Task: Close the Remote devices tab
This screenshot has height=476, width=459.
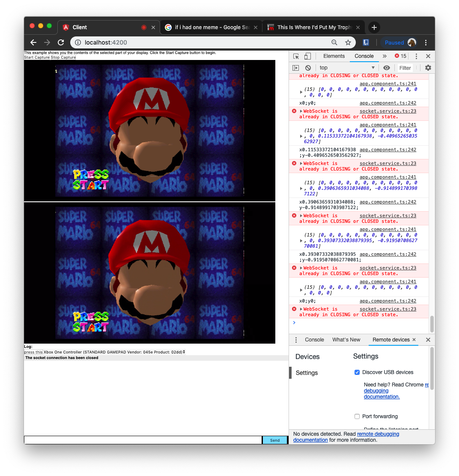Action: pos(414,340)
